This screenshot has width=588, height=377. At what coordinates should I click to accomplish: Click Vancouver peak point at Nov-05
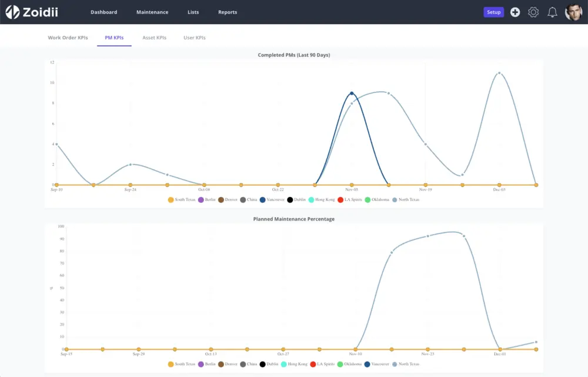point(352,93)
